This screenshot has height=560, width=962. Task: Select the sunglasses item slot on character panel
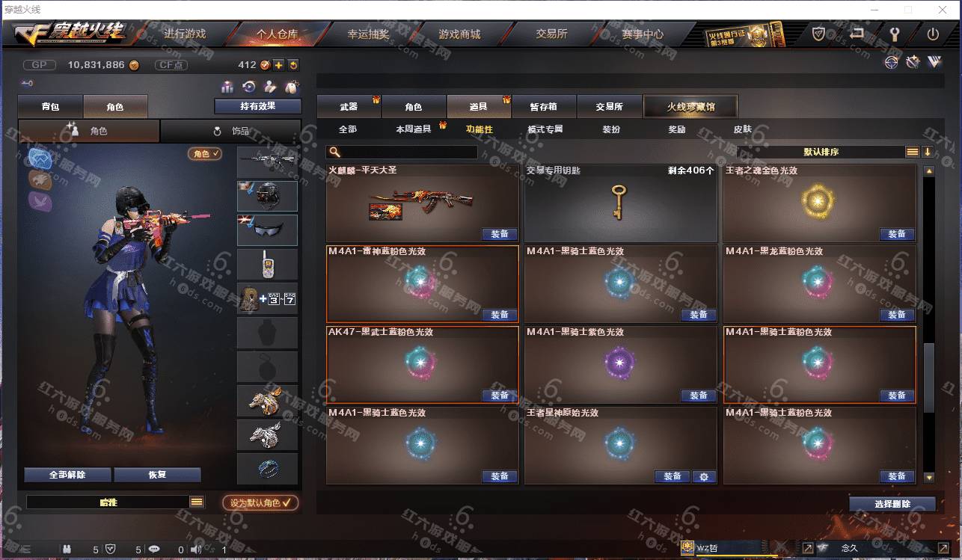coord(268,230)
